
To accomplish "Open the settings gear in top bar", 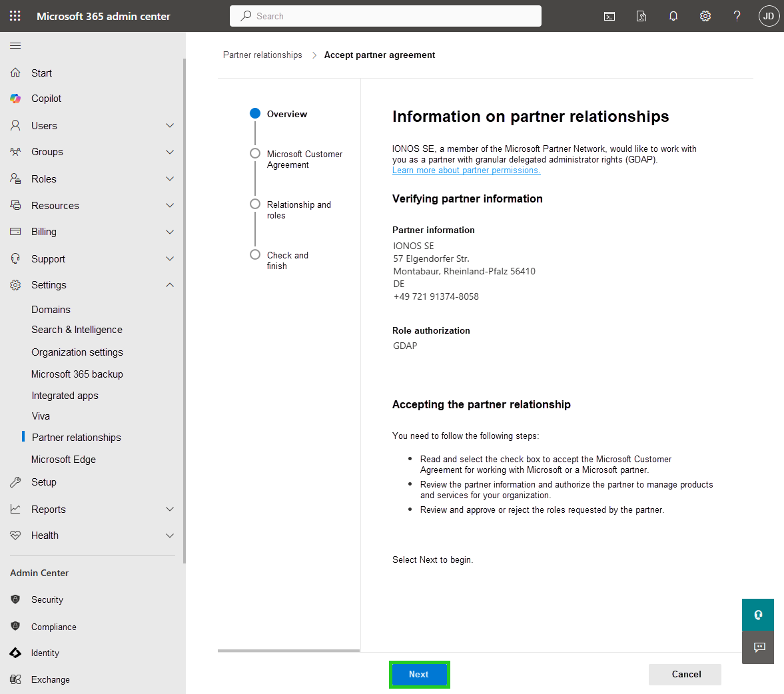I will click(705, 15).
